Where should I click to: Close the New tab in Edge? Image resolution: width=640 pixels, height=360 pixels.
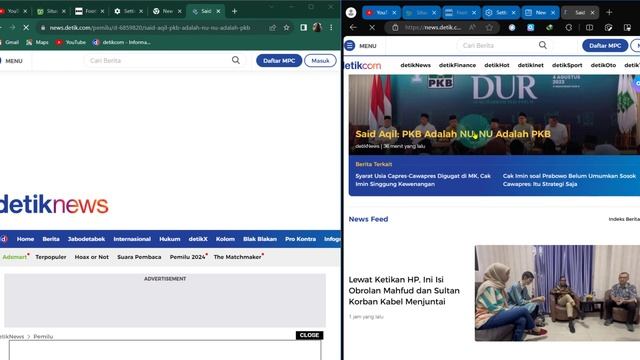click(x=553, y=13)
